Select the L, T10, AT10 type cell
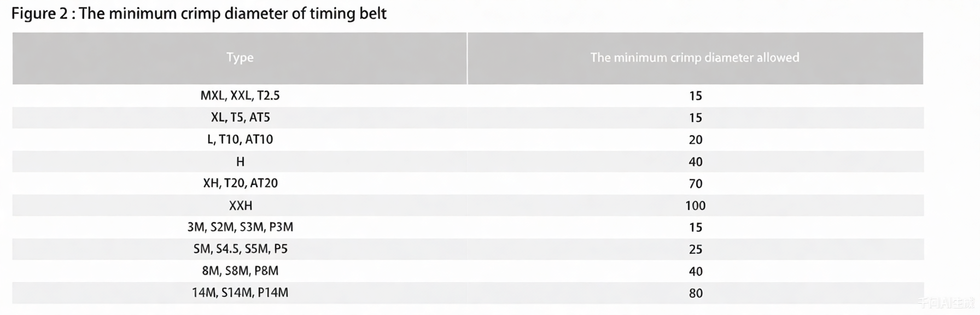This screenshot has height=315, width=980. [240, 139]
